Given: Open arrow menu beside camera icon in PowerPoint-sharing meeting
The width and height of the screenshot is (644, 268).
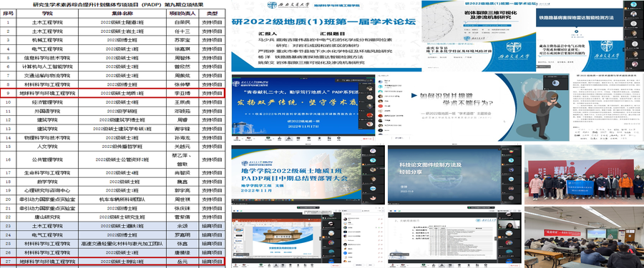Looking at the screenshot, I should pyautogui.click(x=248, y=265).
